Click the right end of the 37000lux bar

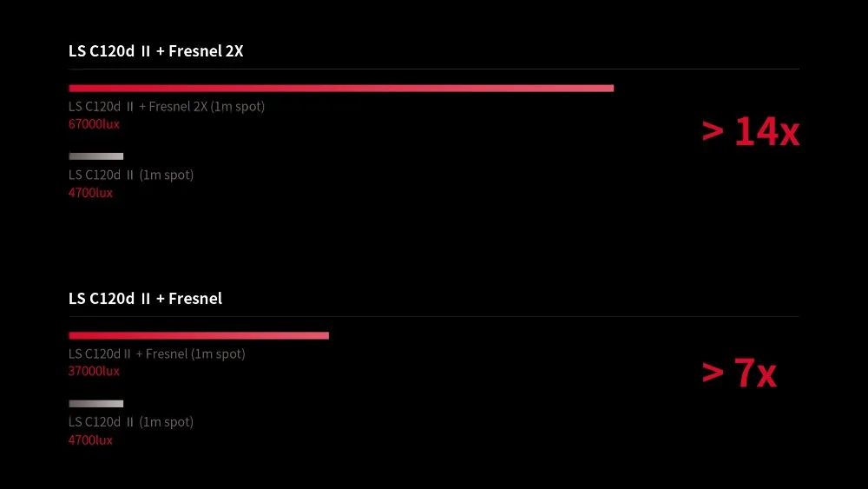tap(326, 335)
